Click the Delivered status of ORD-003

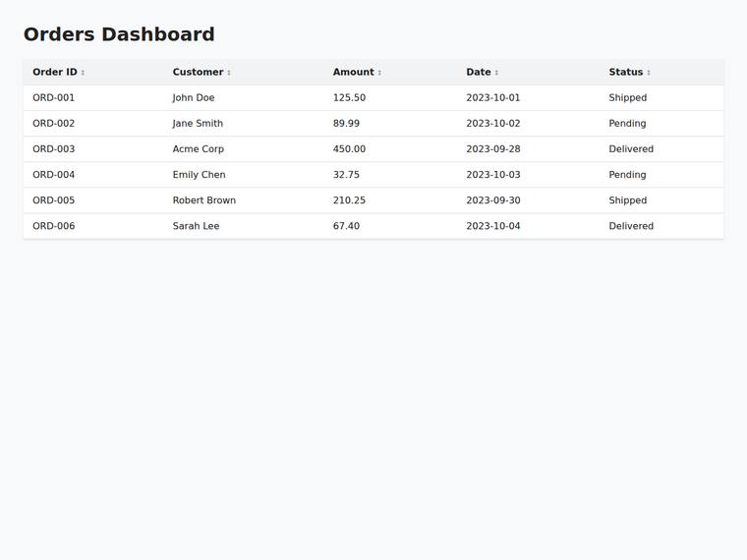tap(631, 149)
